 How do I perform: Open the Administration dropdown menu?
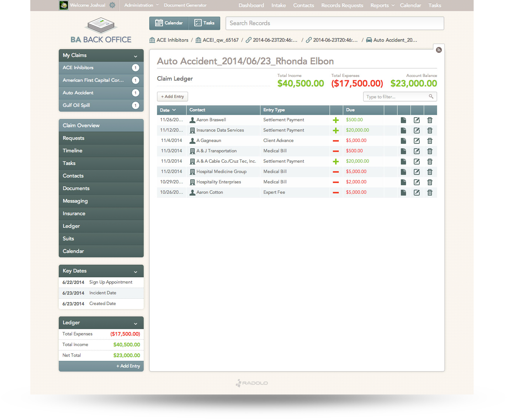click(142, 5)
